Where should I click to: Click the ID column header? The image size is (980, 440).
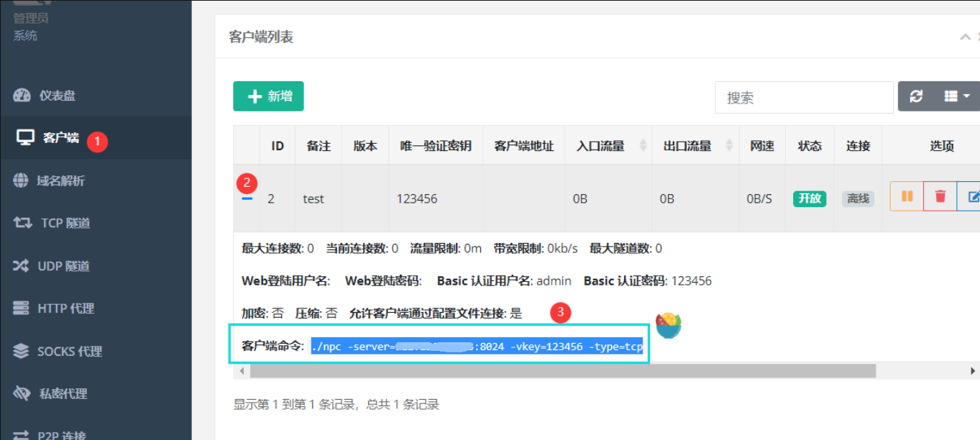278,146
